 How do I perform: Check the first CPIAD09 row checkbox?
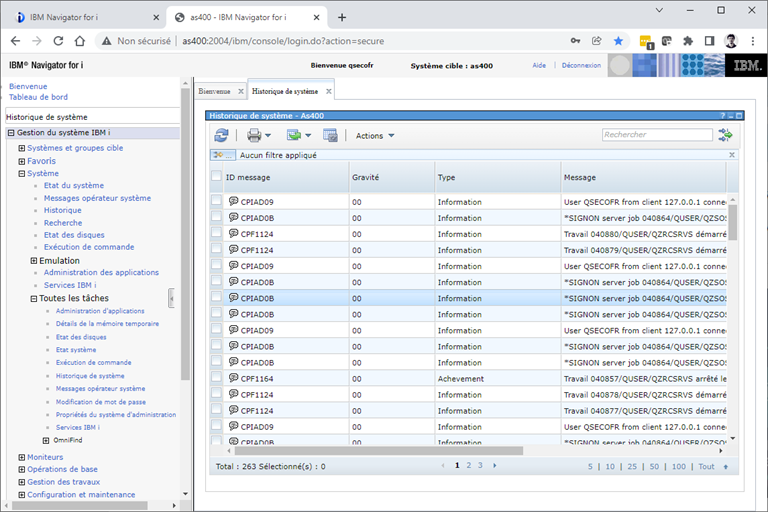[216, 200]
